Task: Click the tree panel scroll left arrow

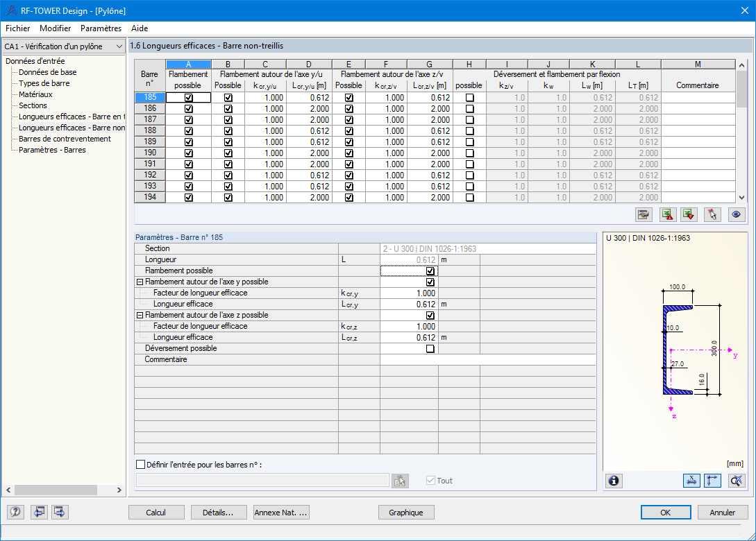Action: click(8, 490)
